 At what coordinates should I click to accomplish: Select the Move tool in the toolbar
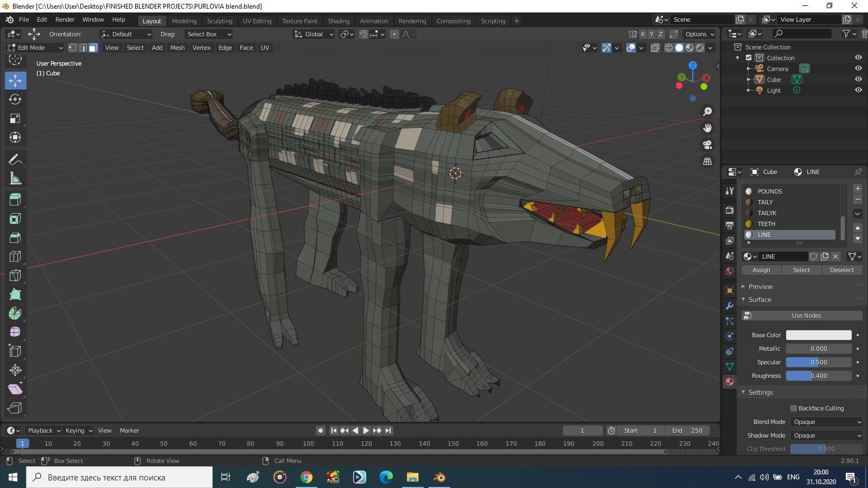(15, 80)
